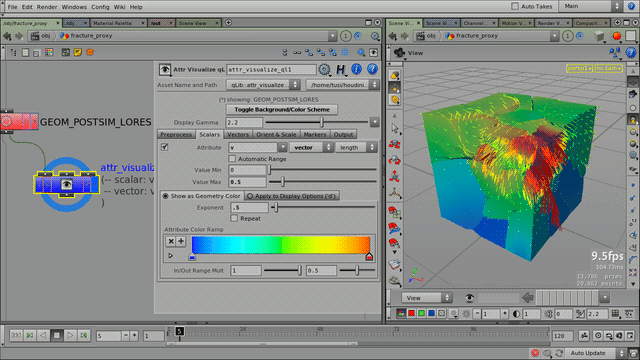Add a point to the Attribute Color Ramp
Viewport: 640px width, 360px height.
(x=181, y=241)
